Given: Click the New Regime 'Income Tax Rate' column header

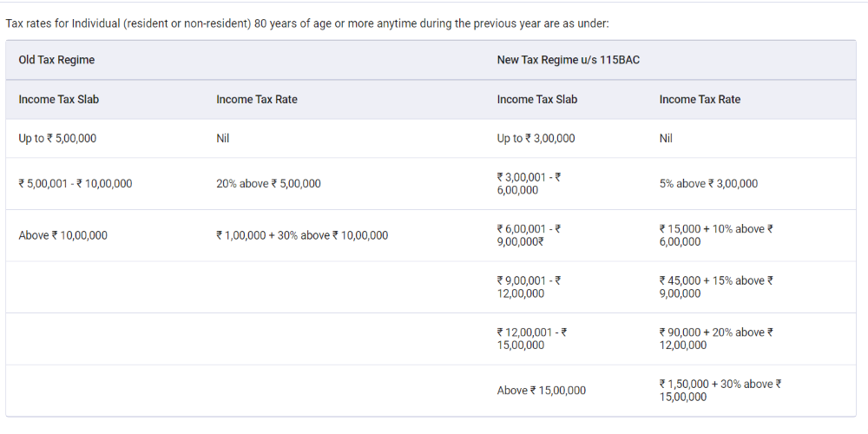Looking at the screenshot, I should pos(700,100).
